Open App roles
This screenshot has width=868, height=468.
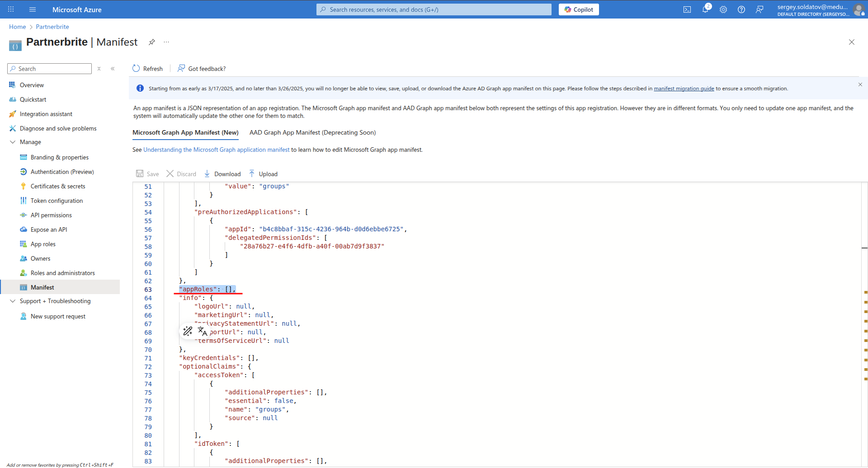[43, 244]
